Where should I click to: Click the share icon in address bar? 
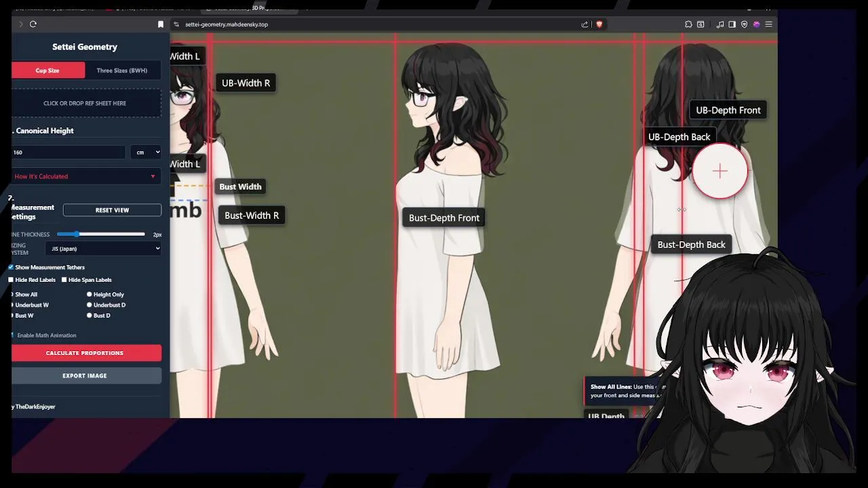(585, 24)
